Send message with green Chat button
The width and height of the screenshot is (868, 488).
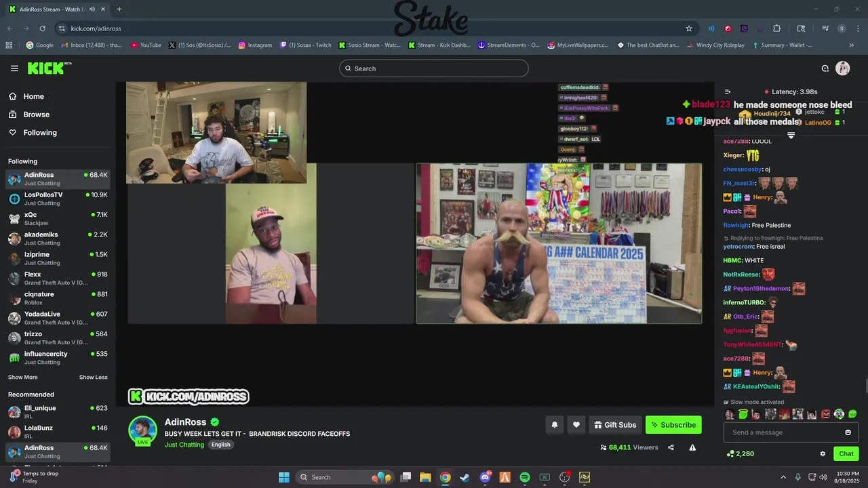coord(846,453)
